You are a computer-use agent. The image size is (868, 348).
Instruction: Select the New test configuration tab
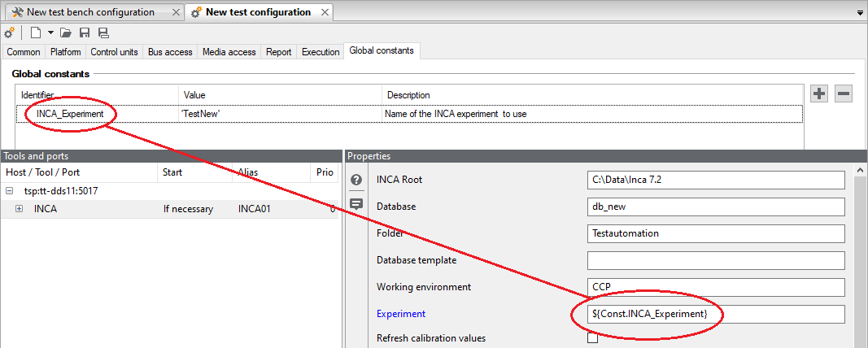pyautogui.click(x=258, y=12)
